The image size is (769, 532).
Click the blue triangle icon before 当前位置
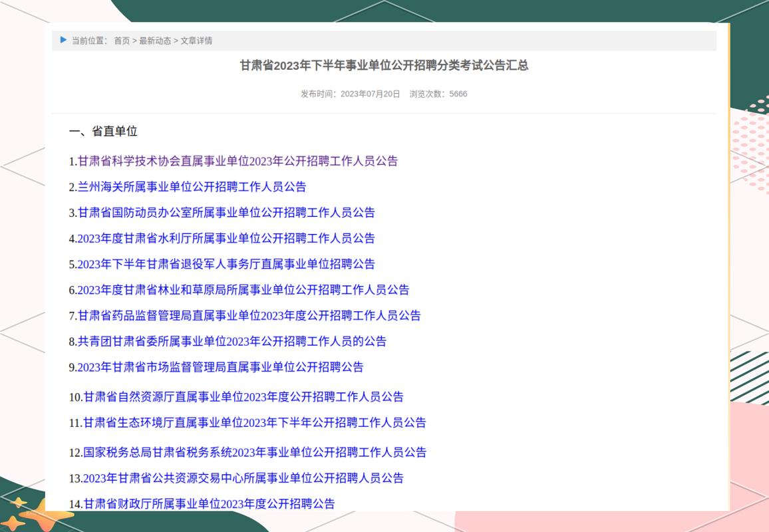(63, 41)
